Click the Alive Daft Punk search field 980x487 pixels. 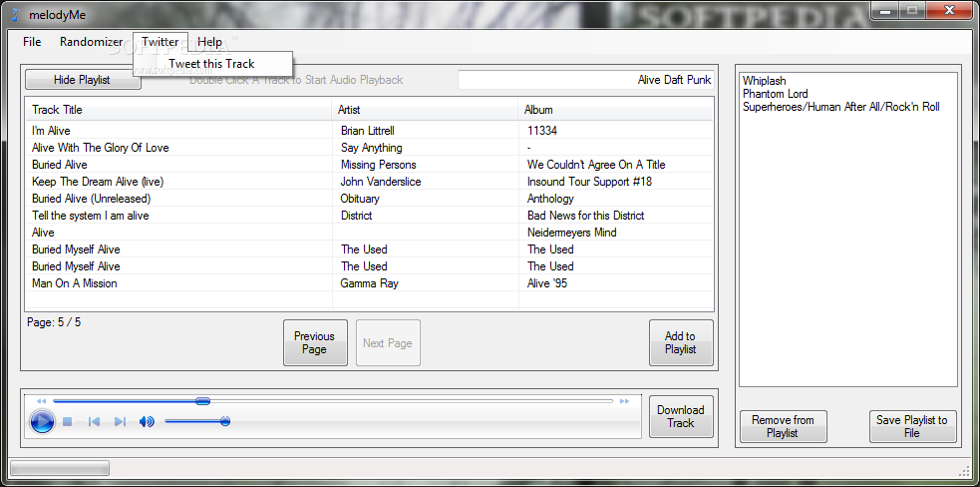(x=585, y=80)
